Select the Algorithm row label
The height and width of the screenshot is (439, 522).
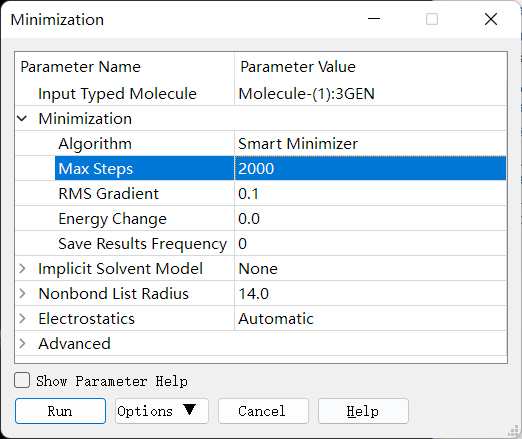click(95, 144)
